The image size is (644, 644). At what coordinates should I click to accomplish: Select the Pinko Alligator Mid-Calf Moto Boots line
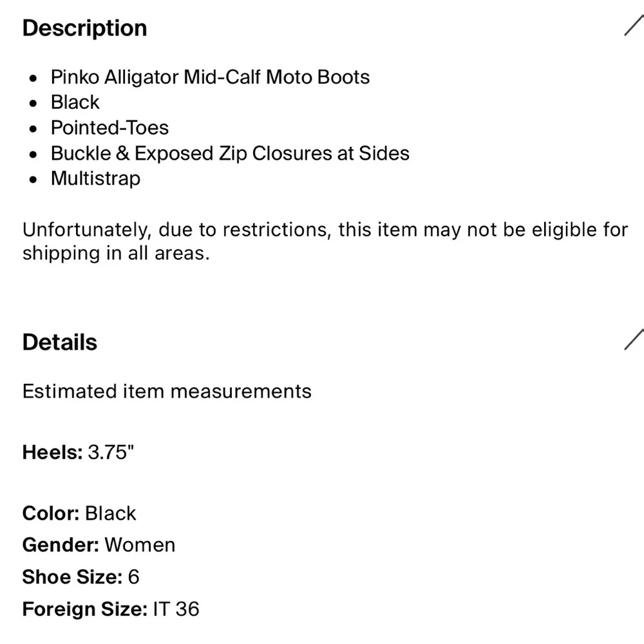210,77
